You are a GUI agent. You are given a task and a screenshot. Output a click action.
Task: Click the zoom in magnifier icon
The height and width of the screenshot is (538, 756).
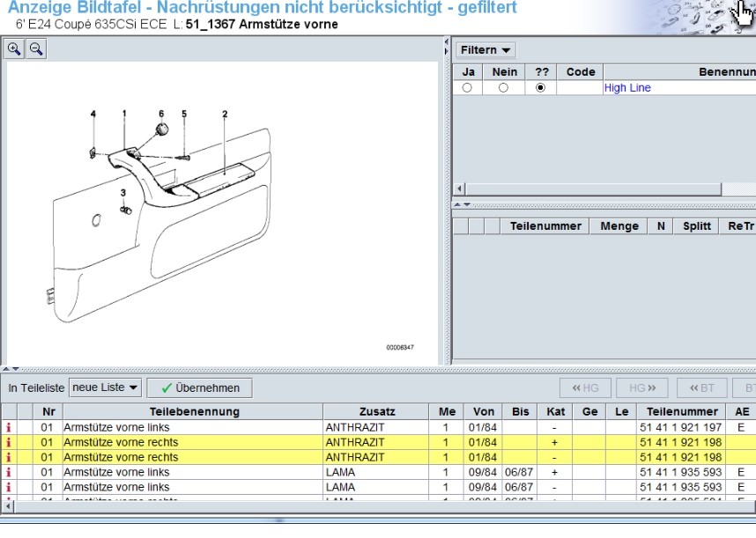click(x=14, y=49)
